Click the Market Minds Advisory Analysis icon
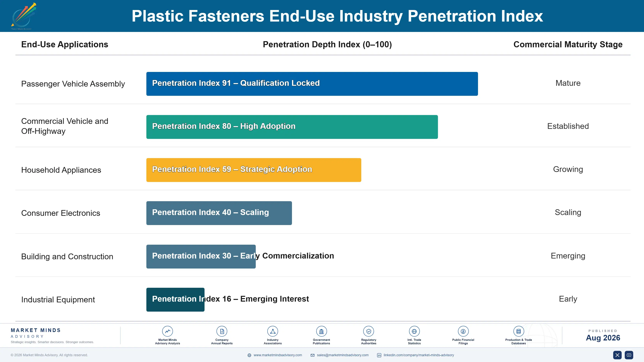The image size is (644, 362). click(168, 331)
